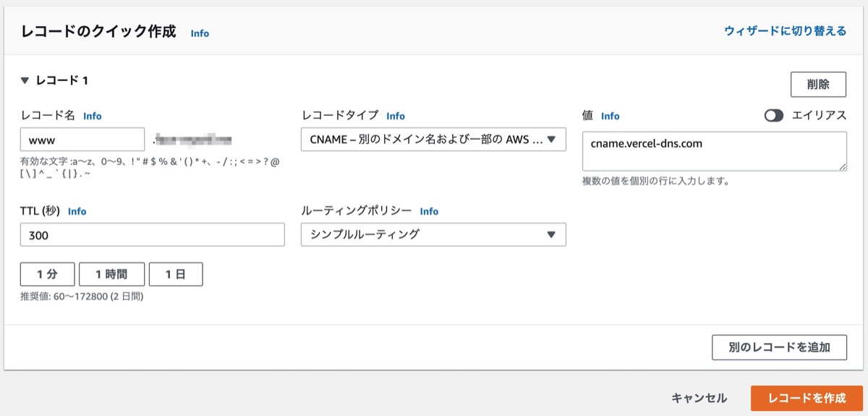
Task: Open Info link next to レコード名
Action: pos(93,116)
